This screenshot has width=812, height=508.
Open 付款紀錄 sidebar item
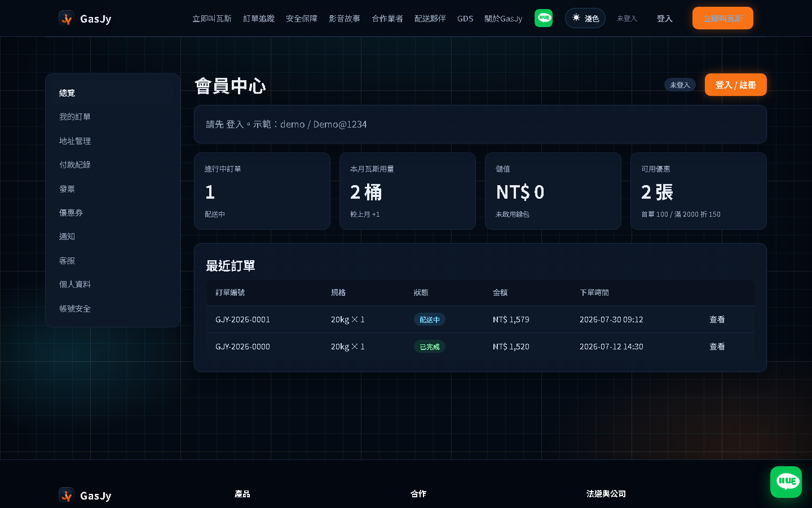pyautogui.click(x=113, y=165)
